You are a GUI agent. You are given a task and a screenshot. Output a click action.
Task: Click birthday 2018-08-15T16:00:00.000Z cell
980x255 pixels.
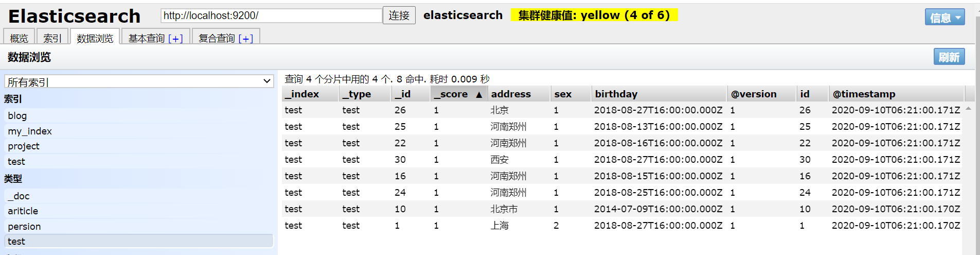tap(658, 176)
